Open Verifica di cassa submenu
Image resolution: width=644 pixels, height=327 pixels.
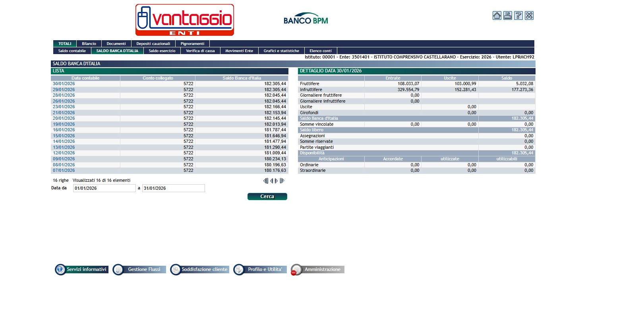pyautogui.click(x=200, y=51)
